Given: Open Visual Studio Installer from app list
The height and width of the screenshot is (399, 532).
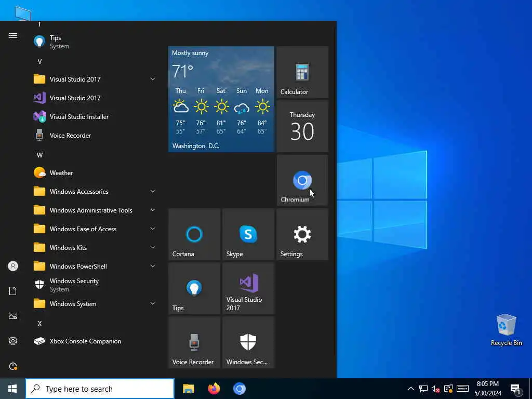Looking at the screenshot, I should click(x=95, y=117).
